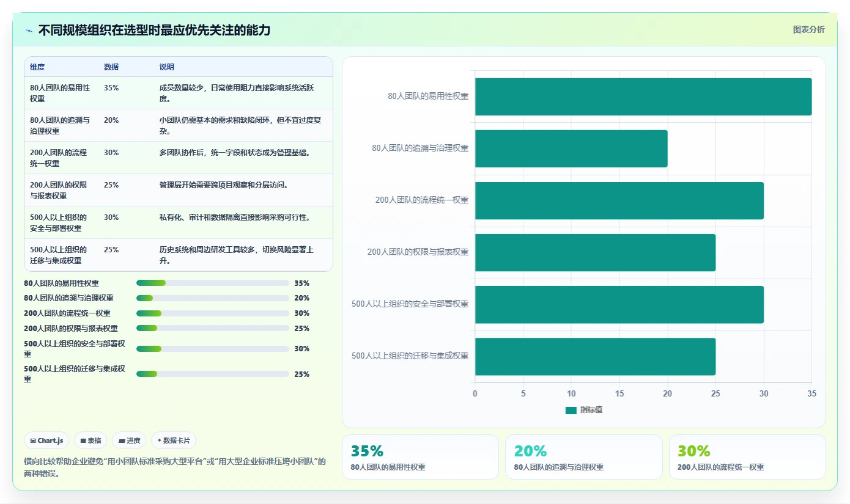The image size is (850, 504).
Task: Click the chart bar for 80人团队的追溯与治理权重
Action: click(x=571, y=148)
